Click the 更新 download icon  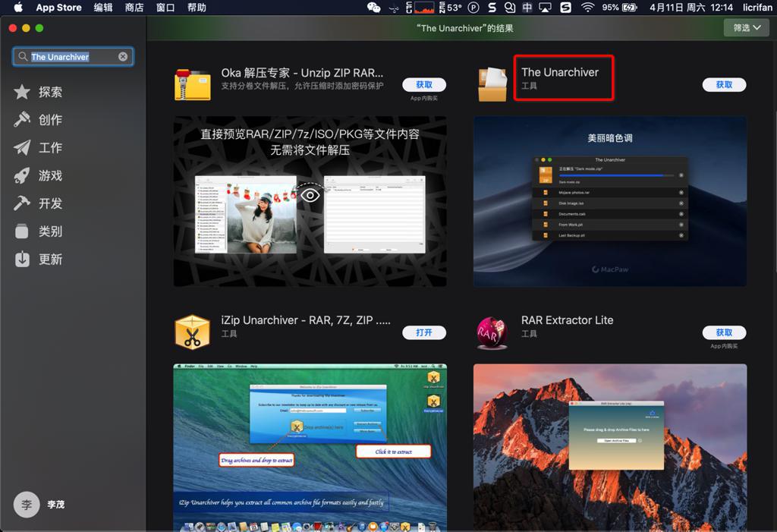pyautogui.click(x=22, y=259)
